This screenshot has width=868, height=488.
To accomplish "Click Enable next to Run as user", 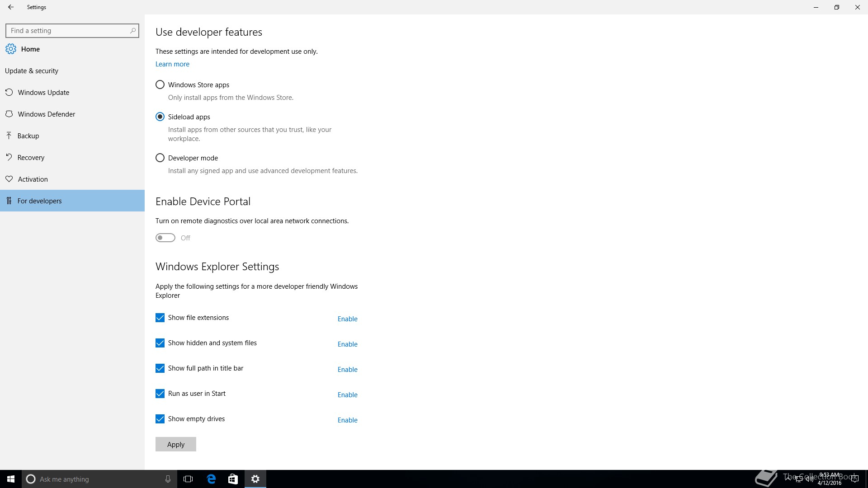I will 347,395.
